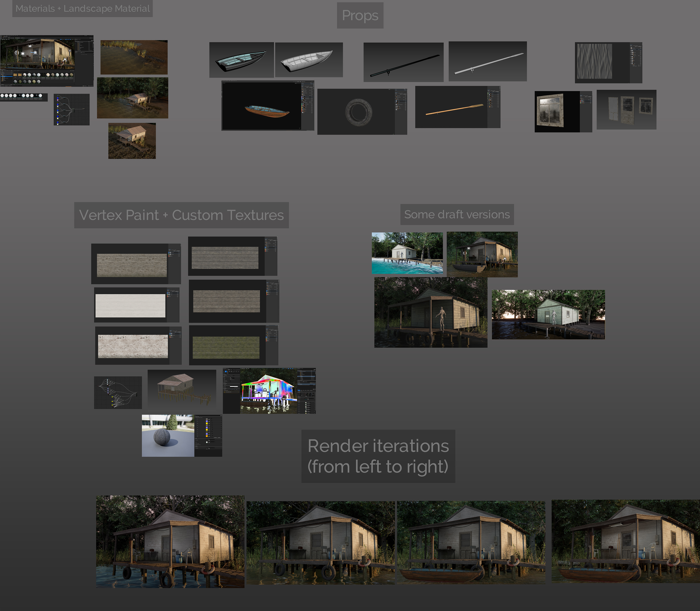
Task: Select the first (leftmost) render iteration image
Action: pos(170,541)
